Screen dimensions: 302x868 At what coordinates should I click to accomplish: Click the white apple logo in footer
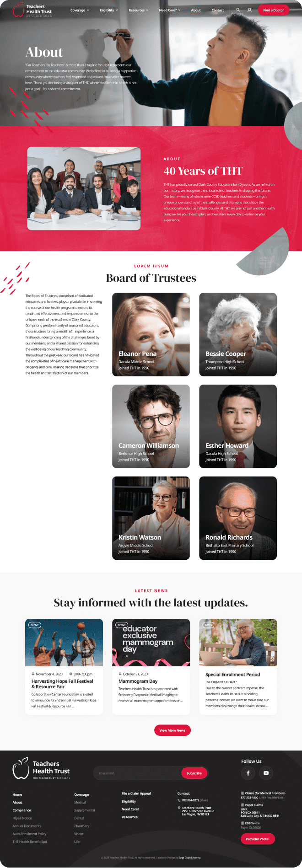(x=21, y=768)
